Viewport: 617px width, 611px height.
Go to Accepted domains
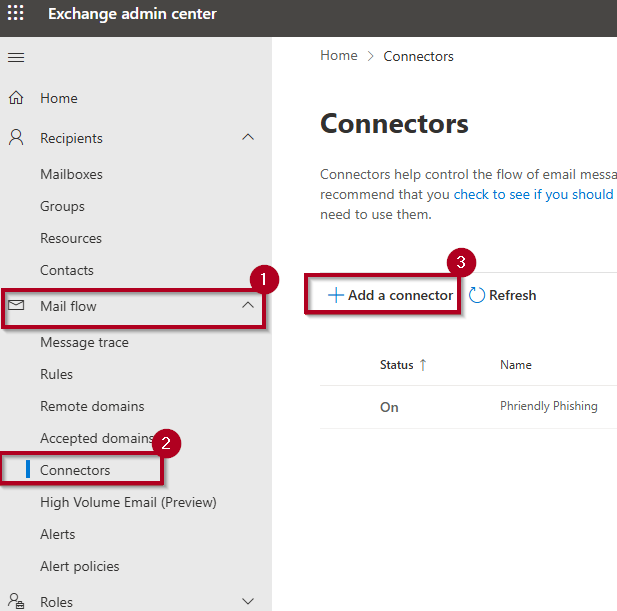coord(94,438)
